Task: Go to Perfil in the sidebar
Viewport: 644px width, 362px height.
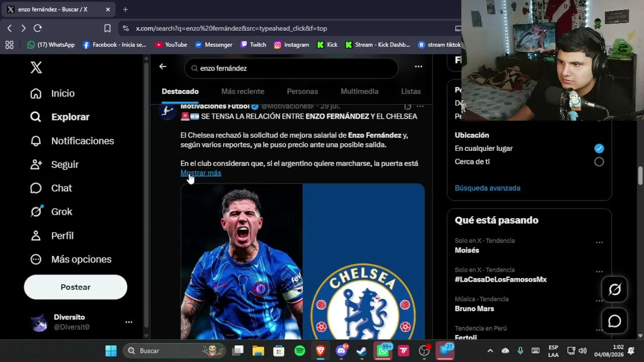Action: point(52,235)
